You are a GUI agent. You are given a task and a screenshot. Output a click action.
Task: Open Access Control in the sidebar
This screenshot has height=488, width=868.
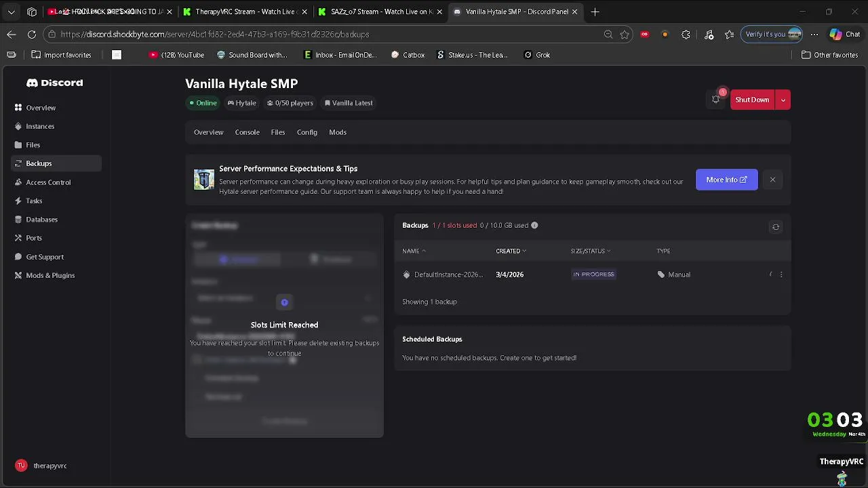(x=47, y=182)
